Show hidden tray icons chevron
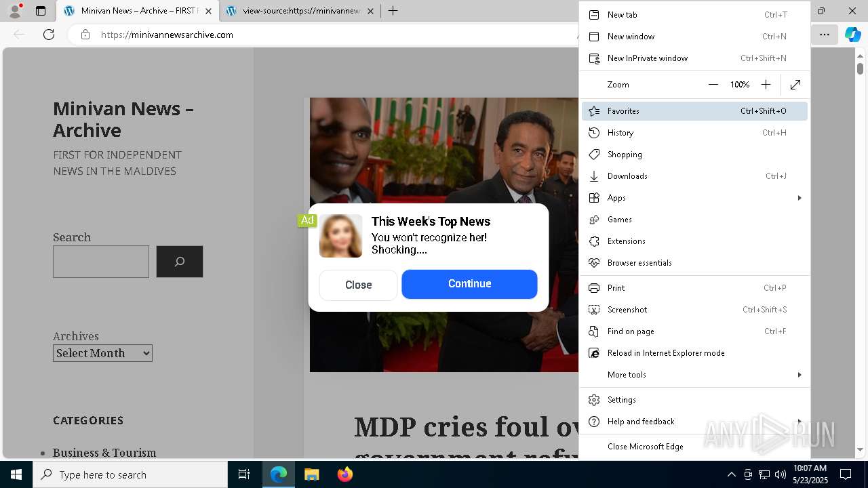The height and width of the screenshot is (488, 868). tap(731, 474)
